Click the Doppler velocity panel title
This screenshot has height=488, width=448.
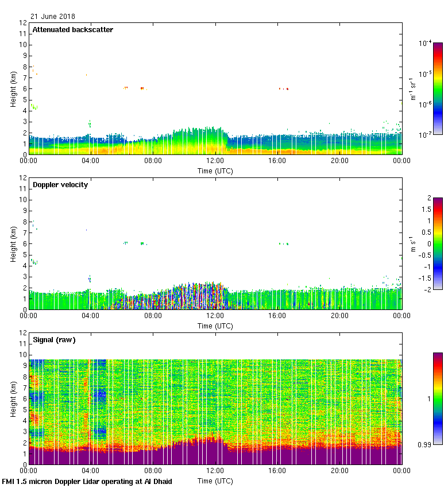point(60,185)
